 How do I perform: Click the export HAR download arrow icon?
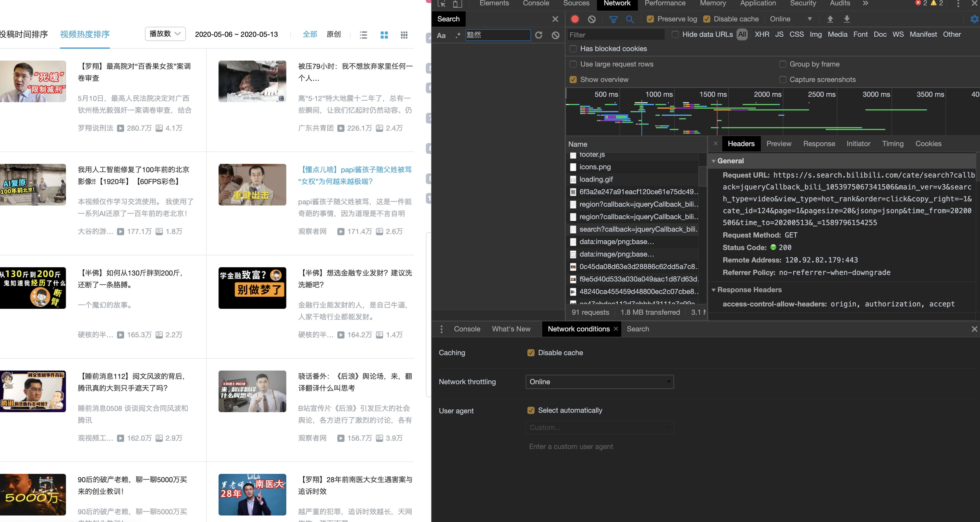coord(847,19)
